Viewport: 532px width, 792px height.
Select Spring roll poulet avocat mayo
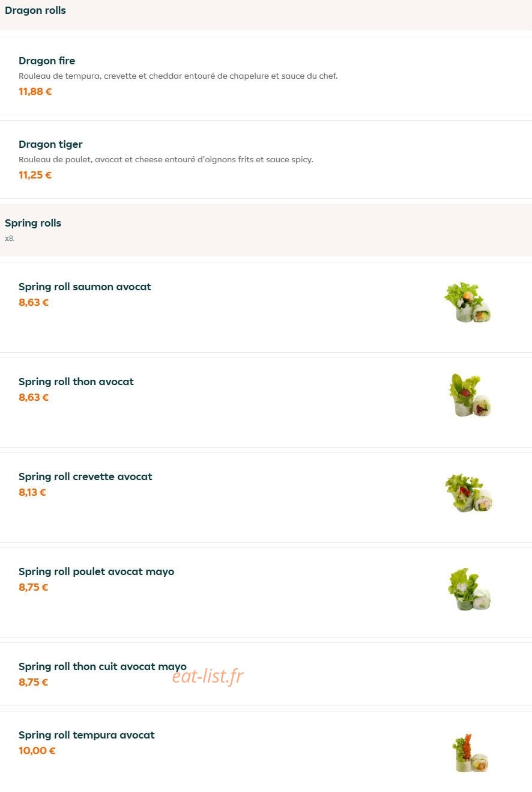click(266, 592)
